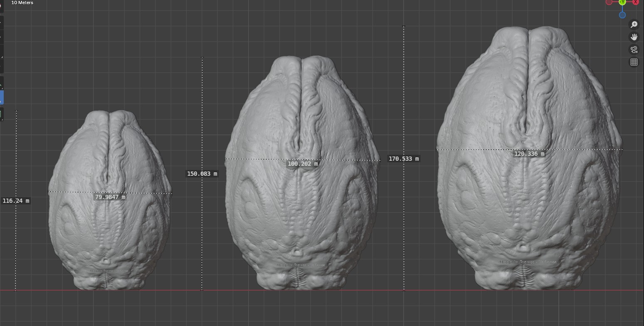Image resolution: width=644 pixels, height=326 pixels.
Task: Click the red X axis ball on navigation gizmo
Action: (635, 2)
